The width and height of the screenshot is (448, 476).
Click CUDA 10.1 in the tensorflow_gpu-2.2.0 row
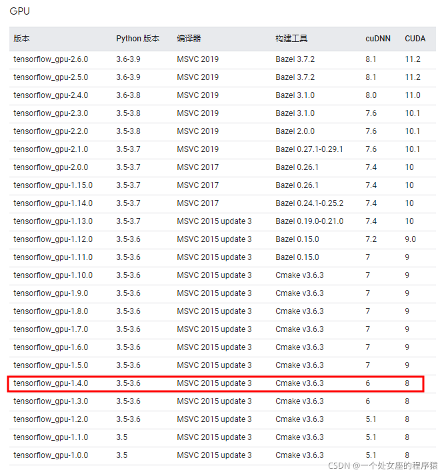tap(412, 131)
